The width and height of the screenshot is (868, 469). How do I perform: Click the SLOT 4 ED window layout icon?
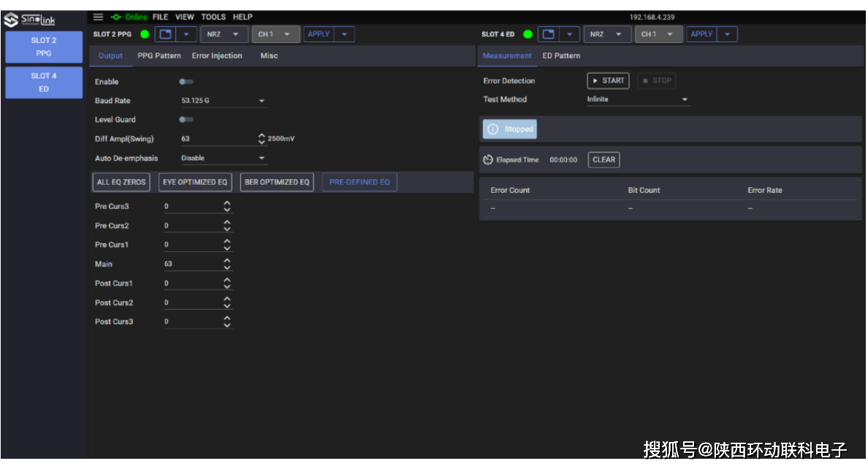[549, 34]
